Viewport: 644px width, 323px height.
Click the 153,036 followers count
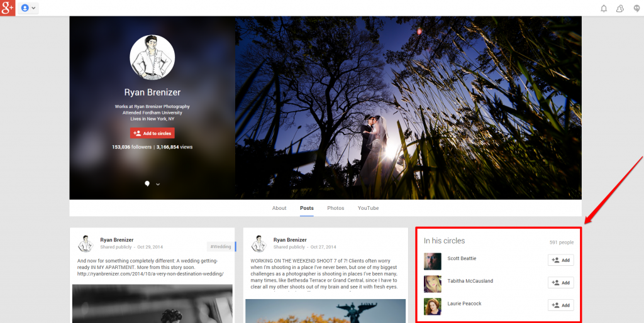click(131, 147)
